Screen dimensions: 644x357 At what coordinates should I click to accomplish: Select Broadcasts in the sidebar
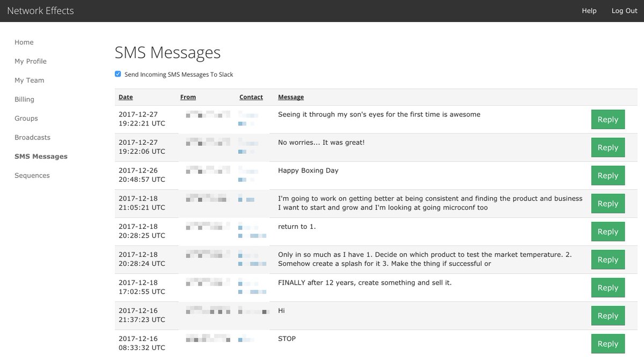[x=32, y=137]
